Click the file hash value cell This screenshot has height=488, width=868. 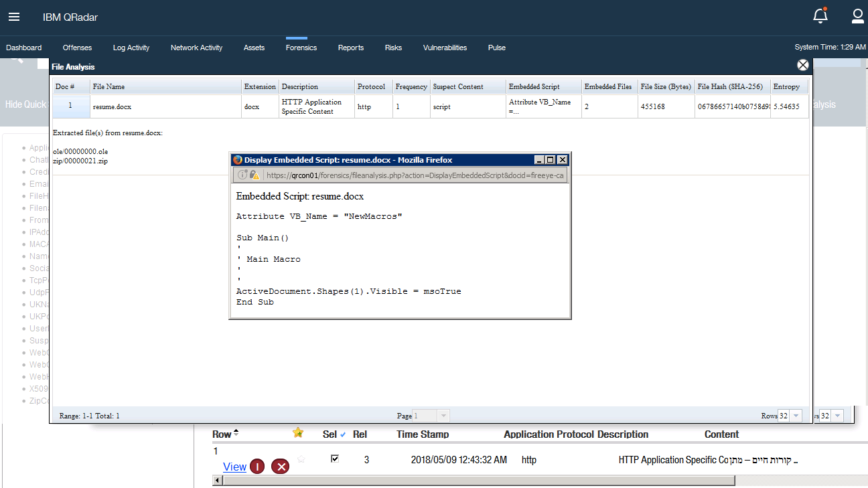click(x=733, y=106)
